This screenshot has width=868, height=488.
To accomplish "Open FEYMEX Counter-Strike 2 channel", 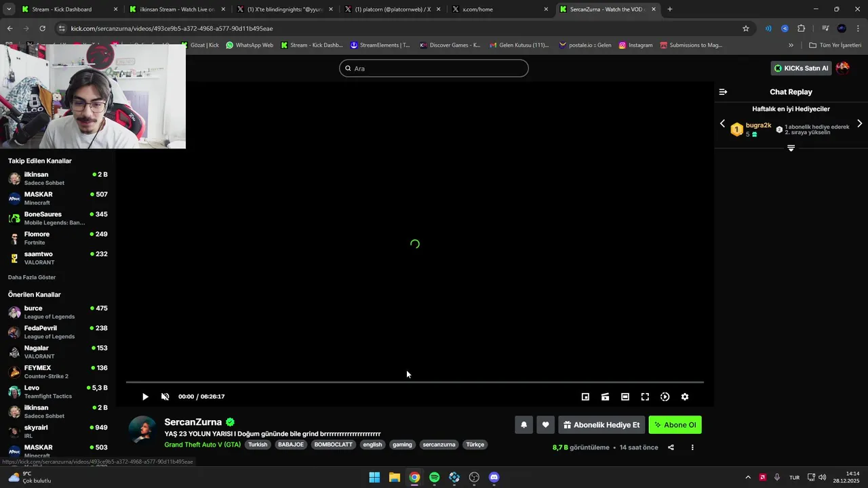I will pyautogui.click(x=58, y=371).
